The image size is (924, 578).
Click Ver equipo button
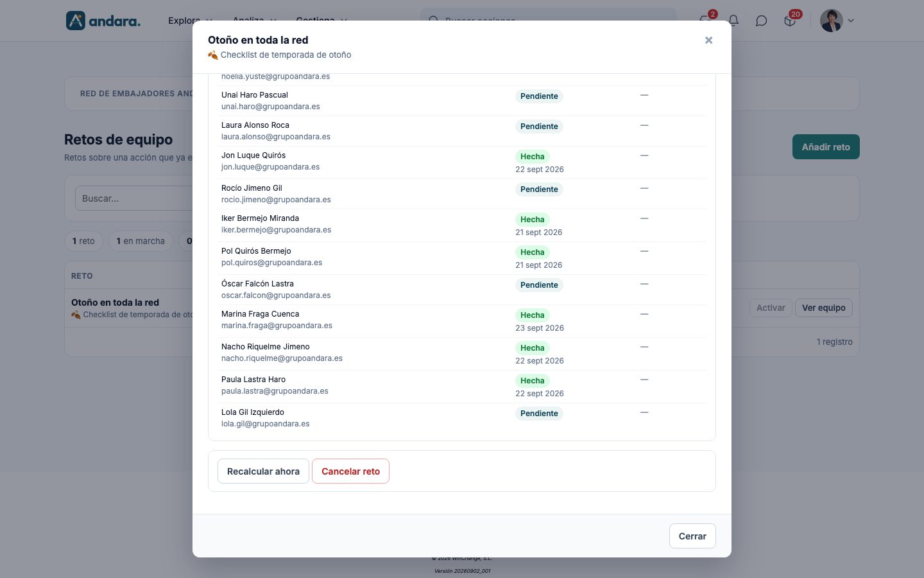click(x=824, y=308)
